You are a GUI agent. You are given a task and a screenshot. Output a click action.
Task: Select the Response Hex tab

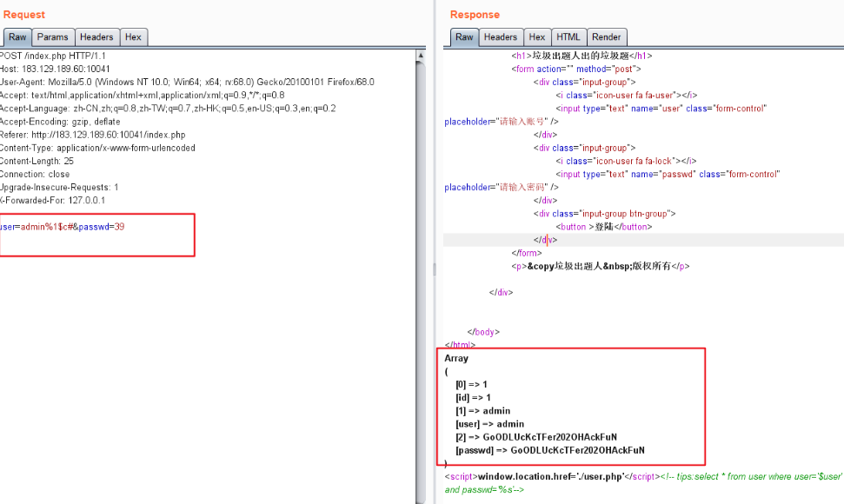point(537,37)
